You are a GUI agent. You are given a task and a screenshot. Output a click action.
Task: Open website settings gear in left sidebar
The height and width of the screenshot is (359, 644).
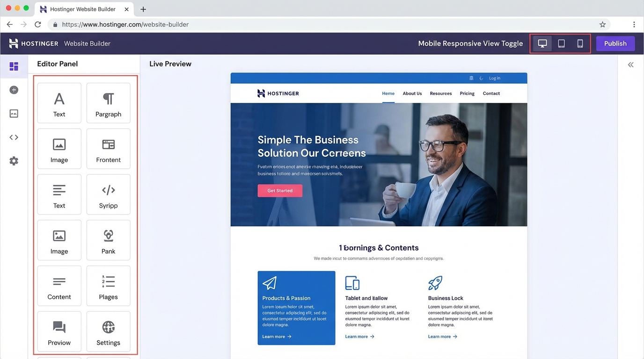point(14,161)
